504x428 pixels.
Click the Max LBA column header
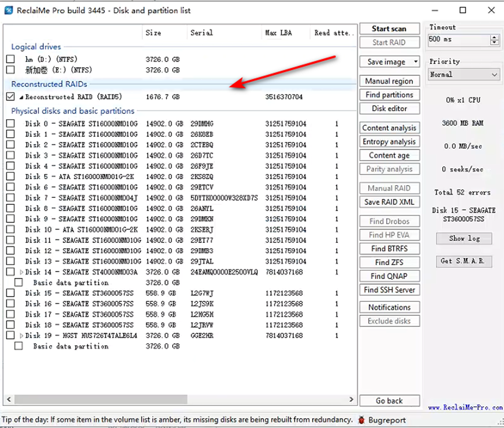(286, 33)
